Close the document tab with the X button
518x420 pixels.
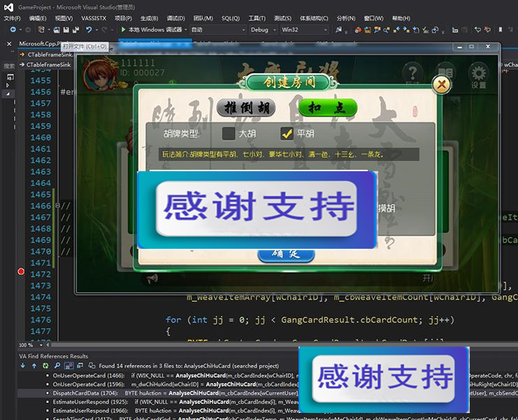tap(9, 43)
